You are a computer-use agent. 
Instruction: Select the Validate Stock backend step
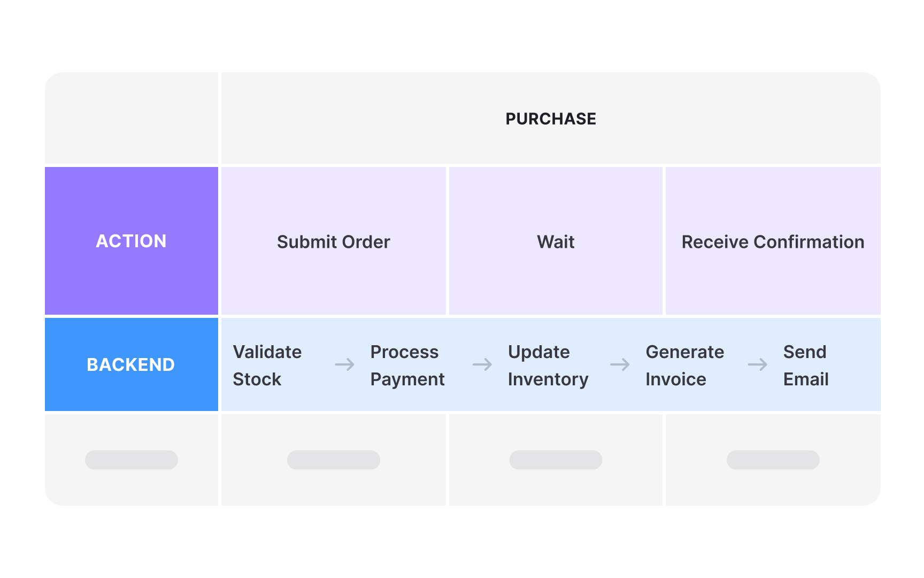(x=267, y=366)
